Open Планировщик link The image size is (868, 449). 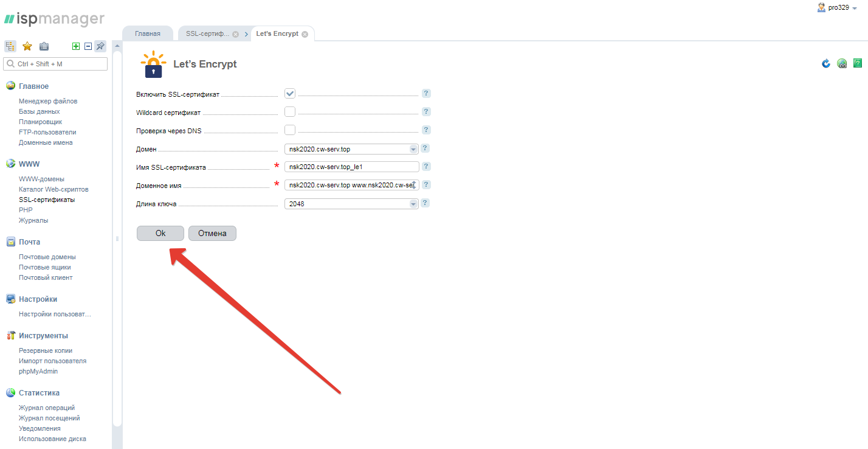40,122
